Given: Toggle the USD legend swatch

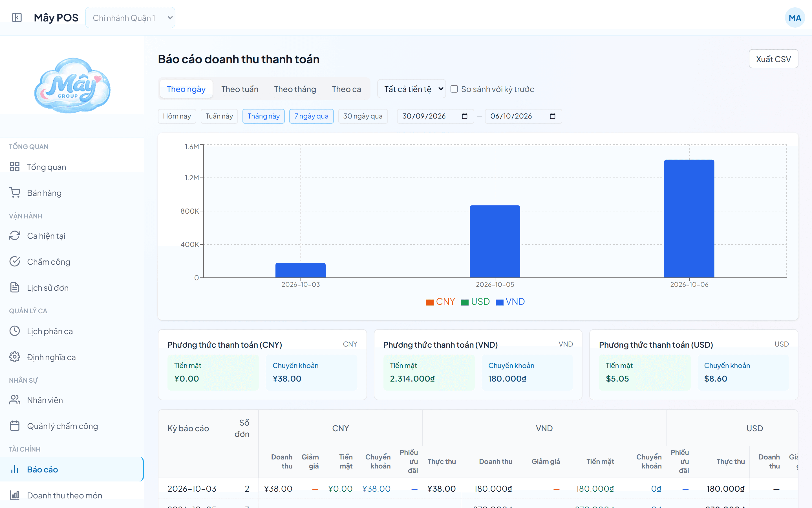Looking at the screenshot, I should point(464,302).
